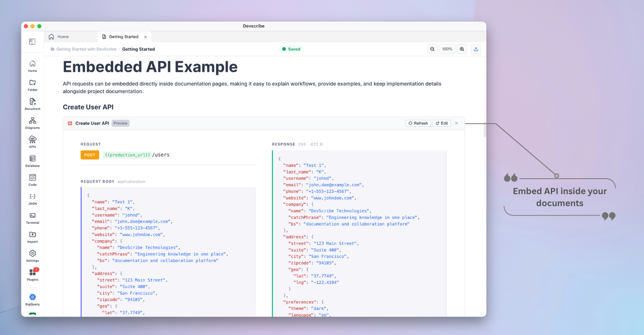
Task: Open the APIs section
Action: (x=33, y=142)
